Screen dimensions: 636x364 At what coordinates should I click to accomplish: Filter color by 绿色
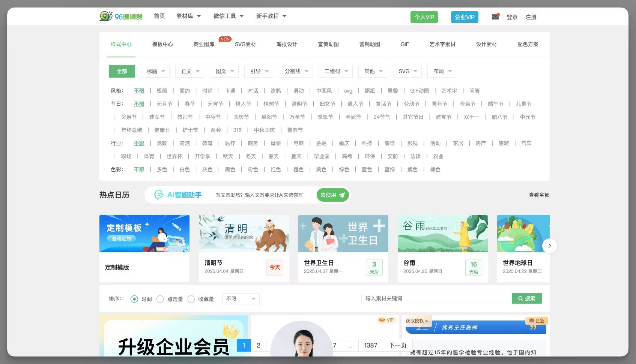pyautogui.click(x=344, y=169)
